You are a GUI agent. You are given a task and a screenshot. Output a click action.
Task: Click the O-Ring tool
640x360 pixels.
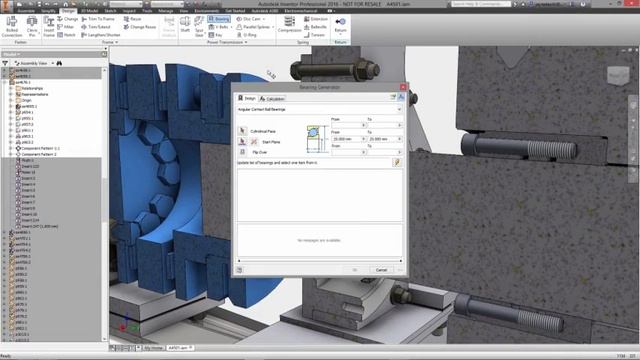coord(247,35)
